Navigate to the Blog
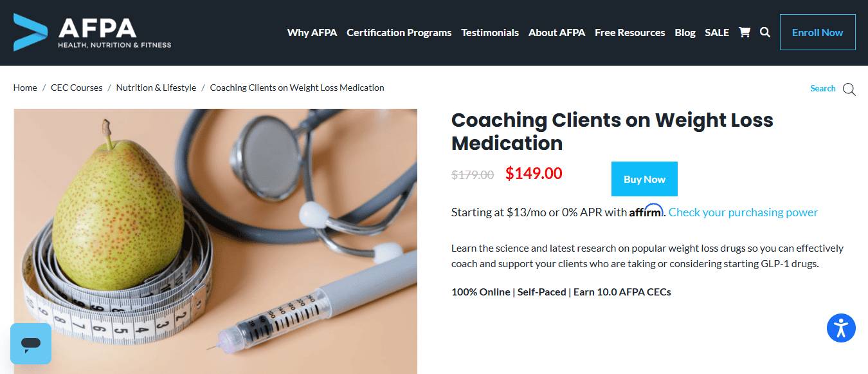 click(685, 32)
